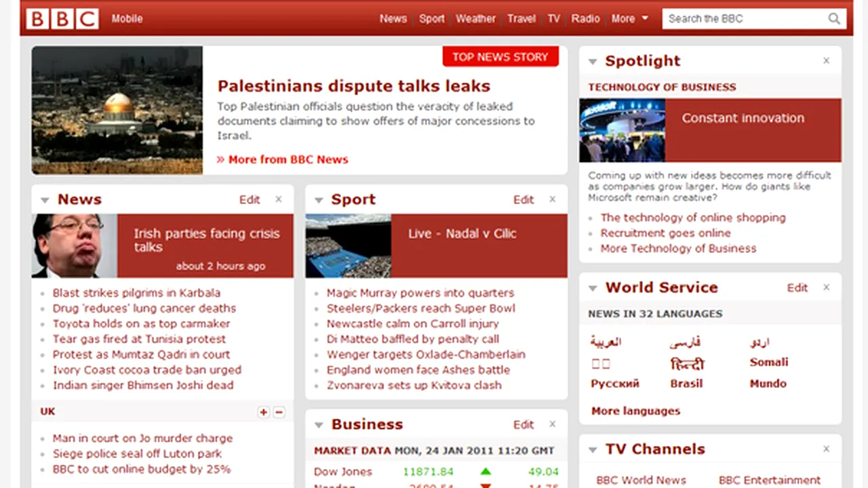Screen dimensions: 868x488
Task: Select the Русский language link
Action: point(615,384)
